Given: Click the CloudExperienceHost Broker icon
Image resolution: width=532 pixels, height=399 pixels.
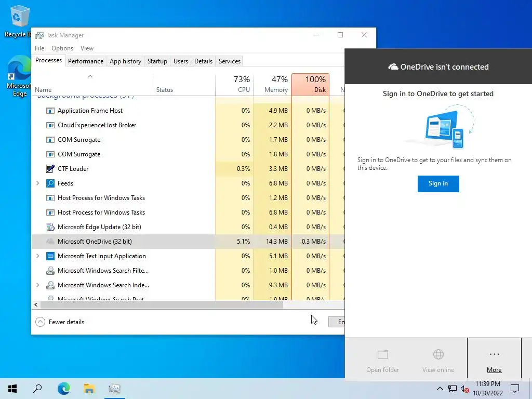Looking at the screenshot, I should click(50, 125).
